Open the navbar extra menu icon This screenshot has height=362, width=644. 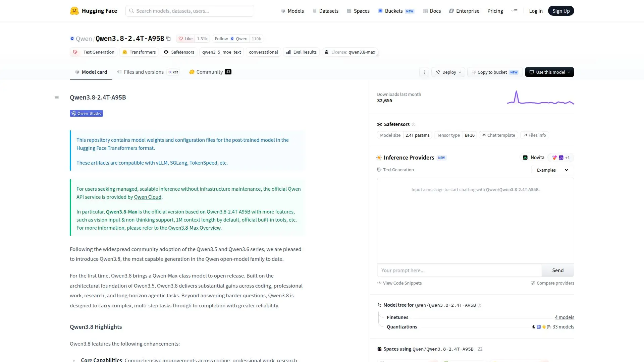click(x=514, y=11)
